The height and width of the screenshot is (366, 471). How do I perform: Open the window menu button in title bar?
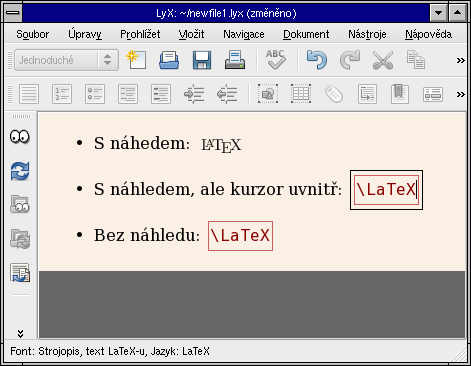point(13,13)
